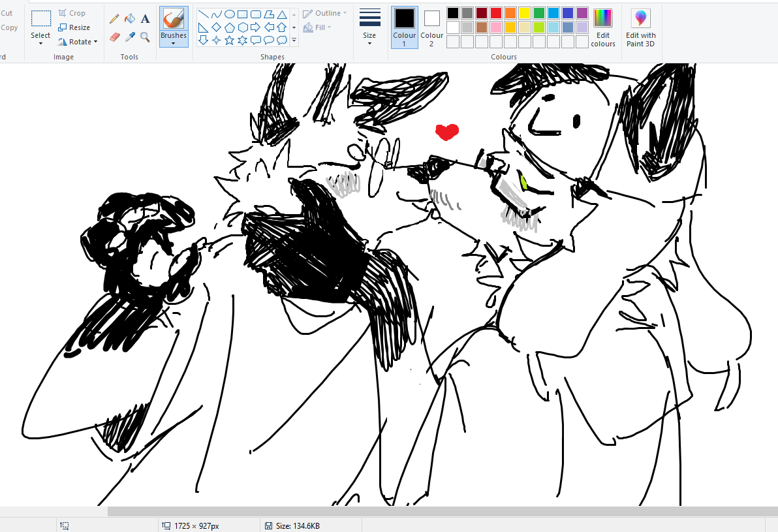Click the rectangular Select tool
Viewport: 778px width, 532px height.
[40, 19]
